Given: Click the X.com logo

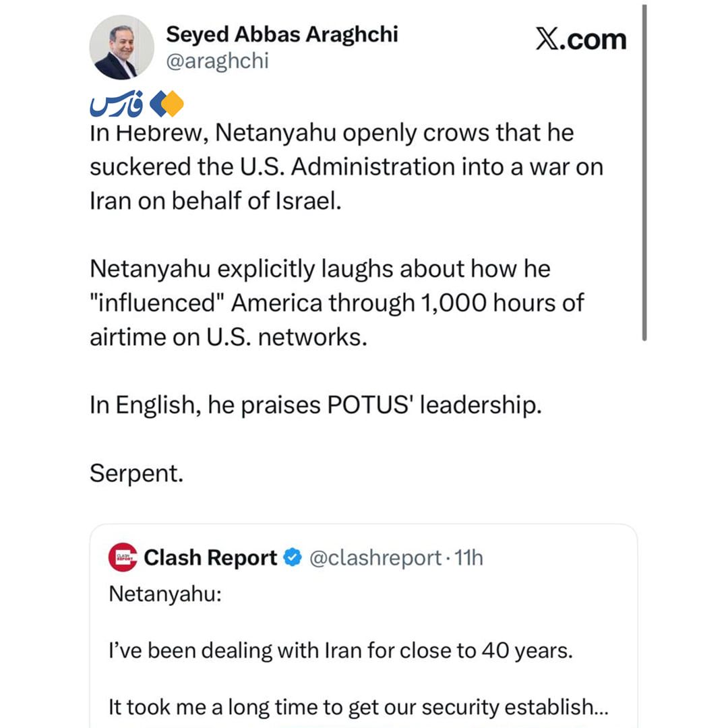Looking at the screenshot, I should tap(581, 39).
